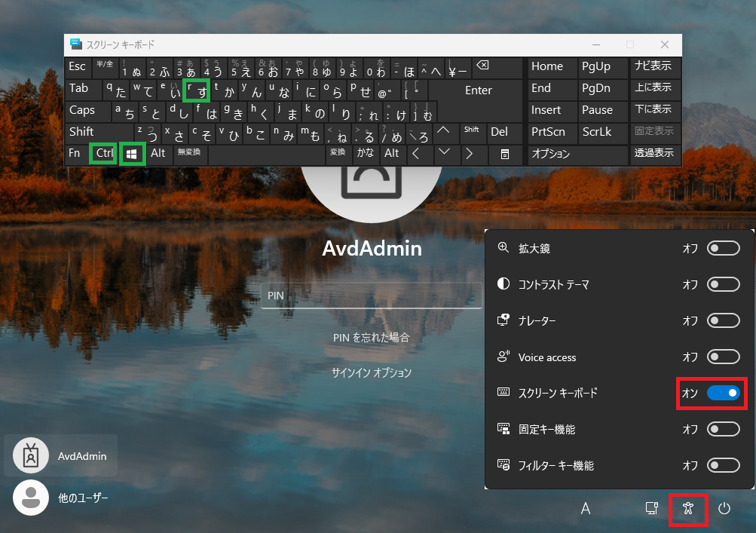The height and width of the screenshot is (533, 756).
Task: Toggle the 拡大鏡 magnifier switch
Action: tap(724, 248)
